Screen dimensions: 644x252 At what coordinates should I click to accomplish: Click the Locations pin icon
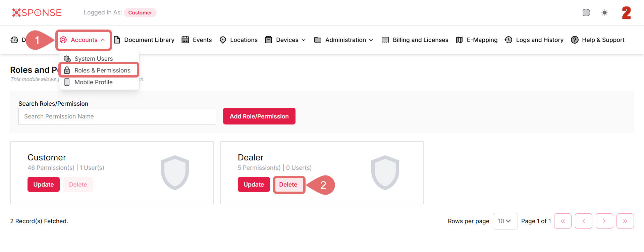coord(223,40)
